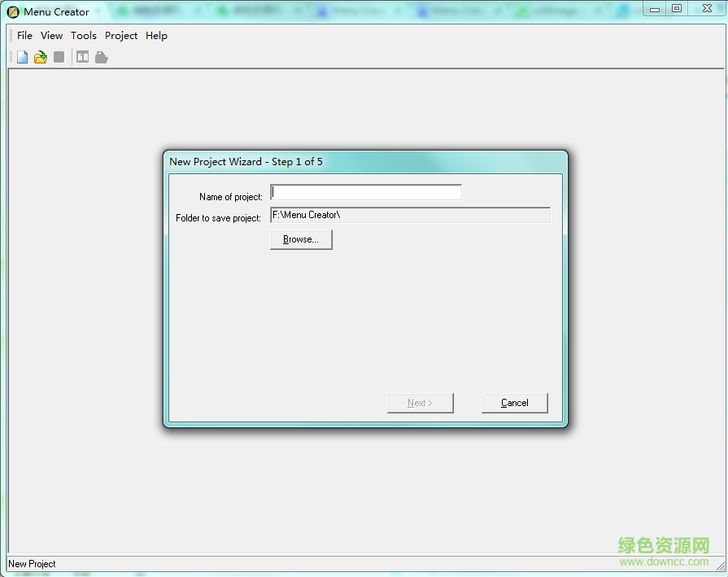Click the New Project status bar text
Screen dimensions: 728x577
(32, 564)
